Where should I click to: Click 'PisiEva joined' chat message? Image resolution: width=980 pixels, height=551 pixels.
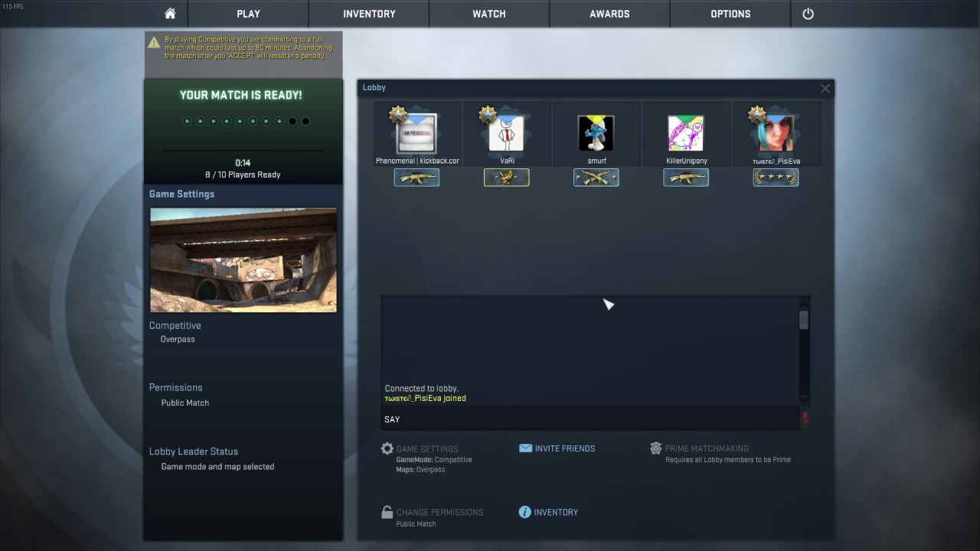coord(425,399)
